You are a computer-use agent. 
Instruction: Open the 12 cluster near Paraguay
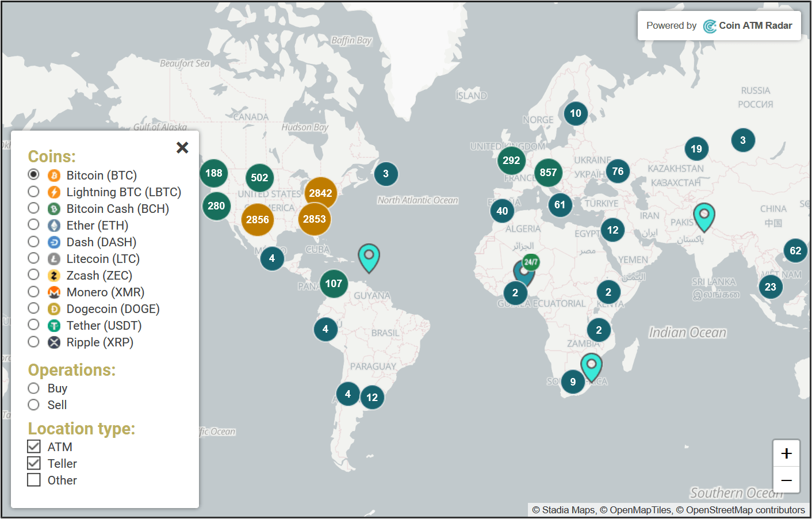[x=372, y=398]
